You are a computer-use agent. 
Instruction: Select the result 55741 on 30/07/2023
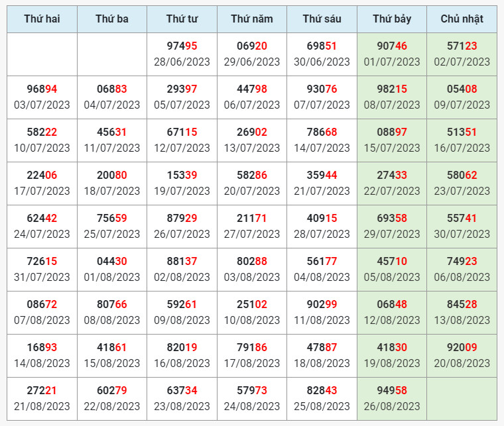click(462, 227)
